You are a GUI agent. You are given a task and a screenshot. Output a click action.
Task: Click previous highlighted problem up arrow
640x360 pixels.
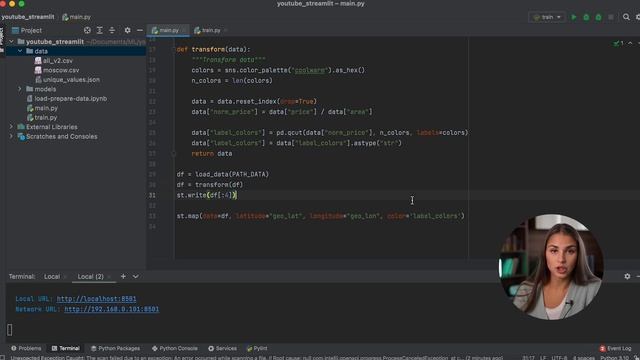[630, 43]
